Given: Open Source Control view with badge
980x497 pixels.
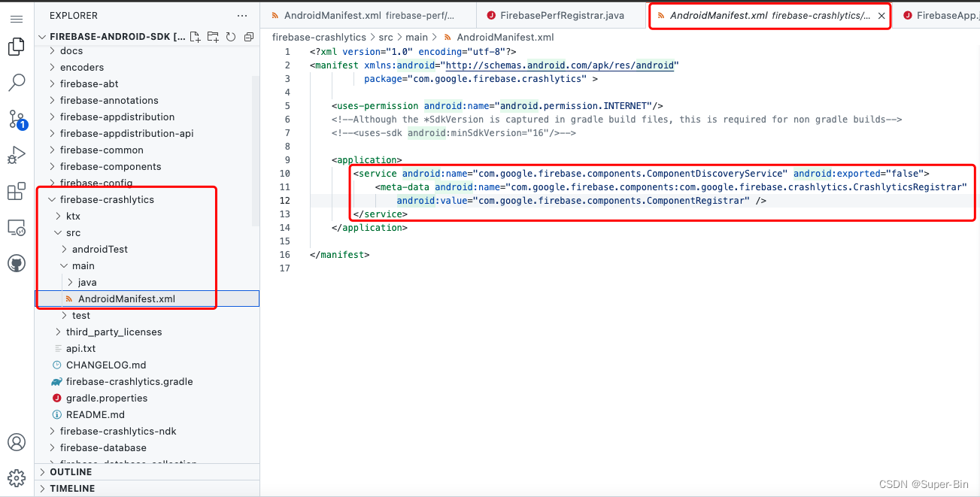Looking at the screenshot, I should click(17, 119).
